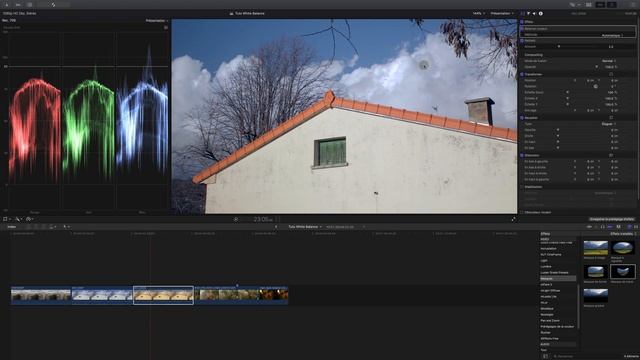
Task: Open the viewer zoom percentage dropdown
Action: click(x=479, y=13)
